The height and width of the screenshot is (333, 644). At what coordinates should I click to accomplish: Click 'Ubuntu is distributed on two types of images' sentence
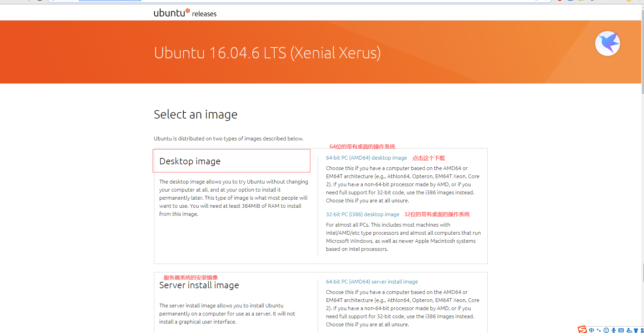(228, 138)
